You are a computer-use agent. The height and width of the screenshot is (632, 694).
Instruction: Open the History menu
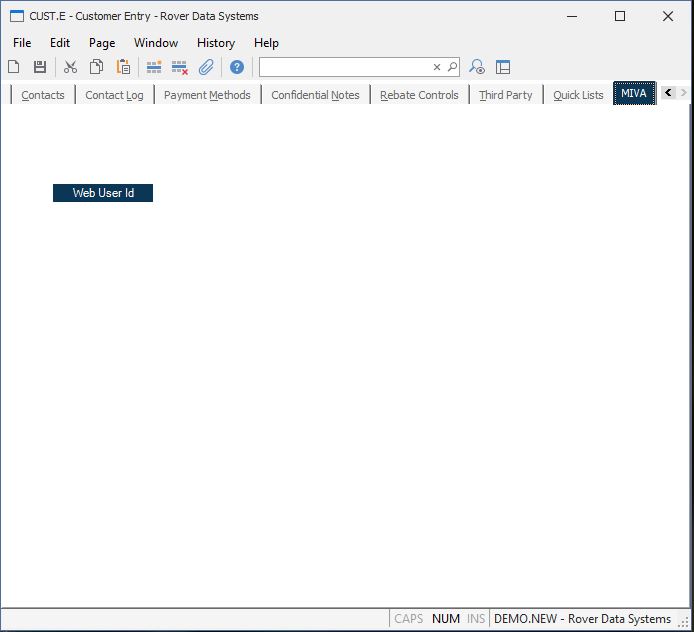click(215, 43)
